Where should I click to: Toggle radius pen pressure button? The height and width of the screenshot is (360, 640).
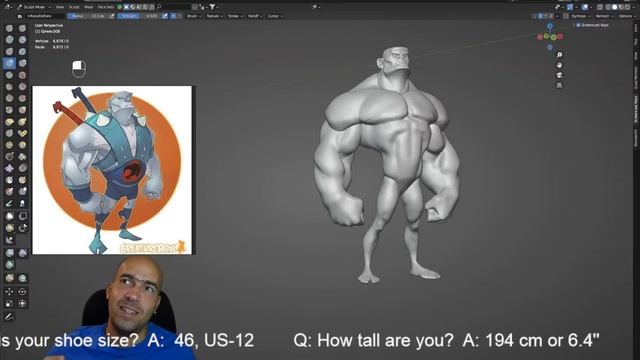pos(112,16)
